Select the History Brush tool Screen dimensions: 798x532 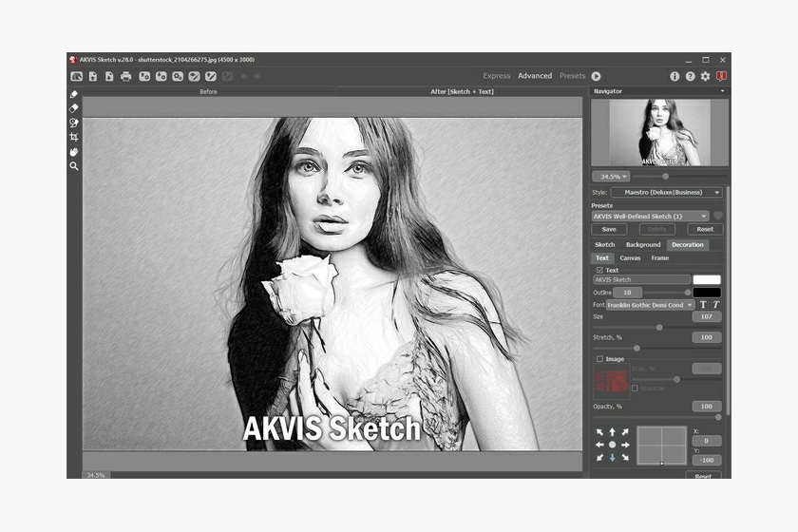tap(74, 123)
